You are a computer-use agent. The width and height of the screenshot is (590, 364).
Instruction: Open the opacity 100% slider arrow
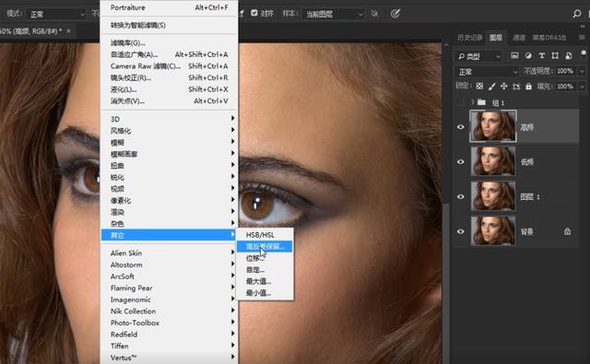point(582,71)
